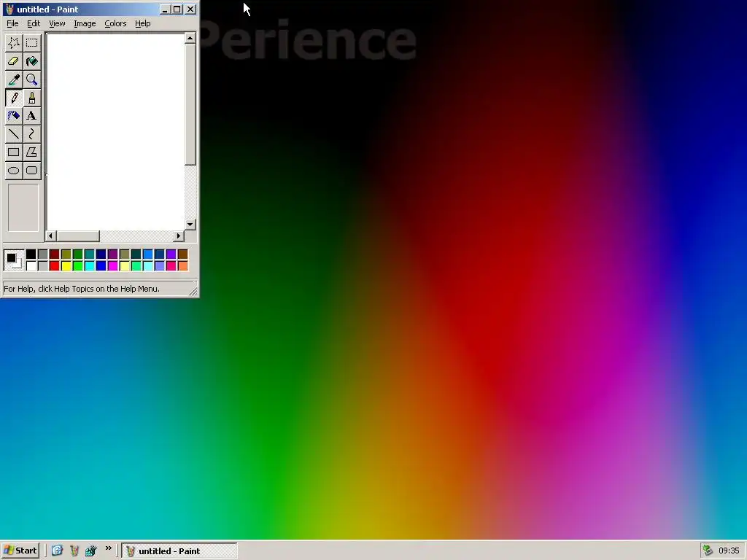Image resolution: width=747 pixels, height=560 pixels.
Task: Open the Edit menu
Action: coord(34,23)
